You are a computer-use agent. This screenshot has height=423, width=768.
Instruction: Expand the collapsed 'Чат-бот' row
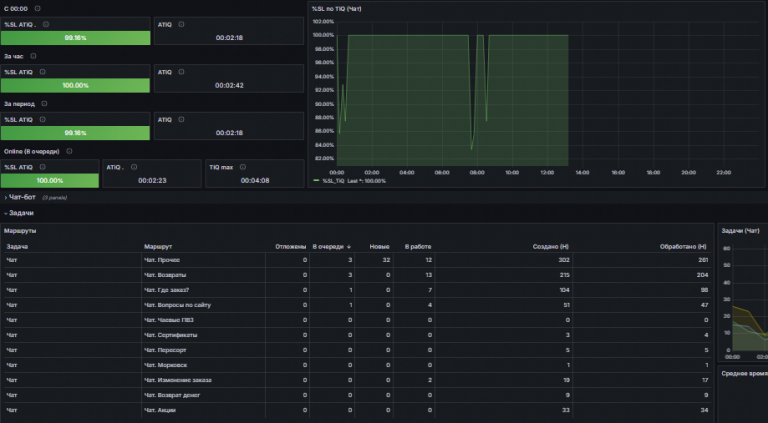coord(20,197)
